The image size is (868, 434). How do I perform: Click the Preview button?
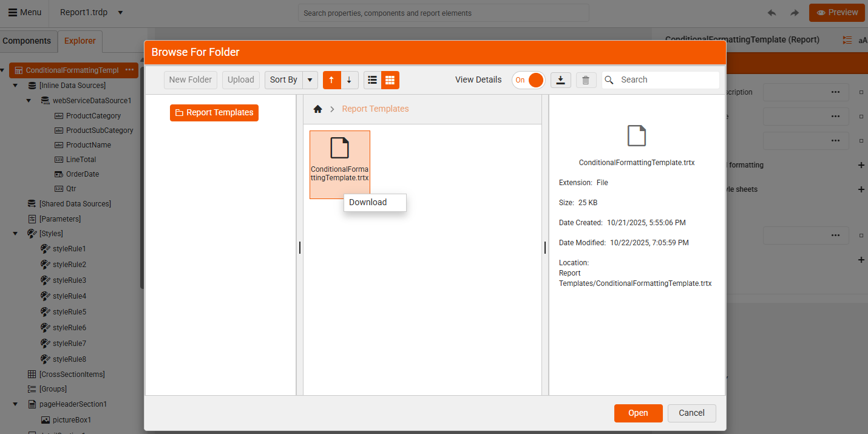click(837, 13)
